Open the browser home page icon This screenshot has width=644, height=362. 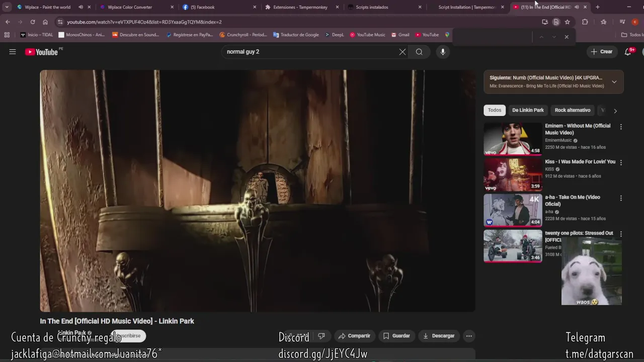coord(45,22)
